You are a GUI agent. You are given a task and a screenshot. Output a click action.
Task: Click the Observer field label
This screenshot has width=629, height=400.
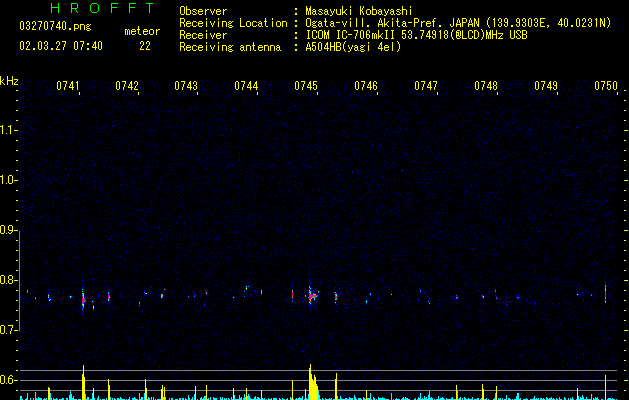click(203, 11)
